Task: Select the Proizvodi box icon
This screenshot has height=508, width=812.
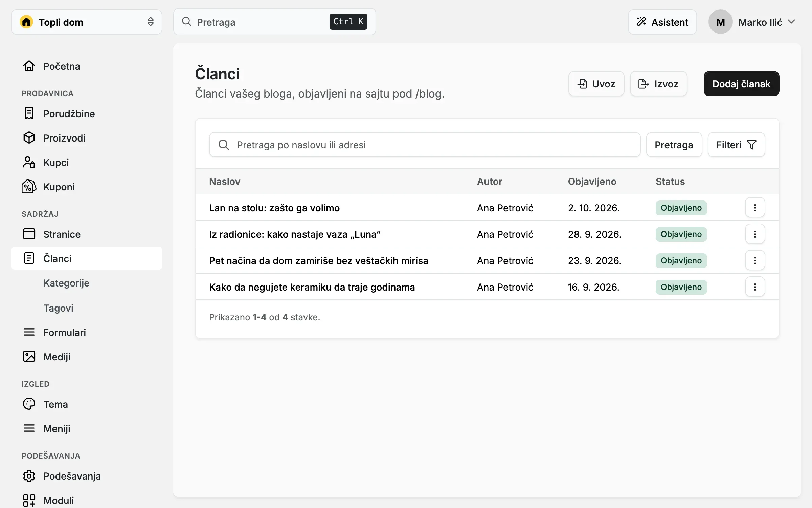Action: pyautogui.click(x=29, y=138)
